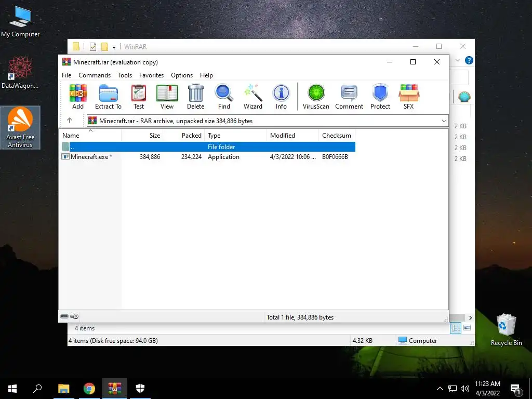Screen dimensions: 532x399
Task: Click the checksum value B0F0666B
Action: [x=335, y=157]
